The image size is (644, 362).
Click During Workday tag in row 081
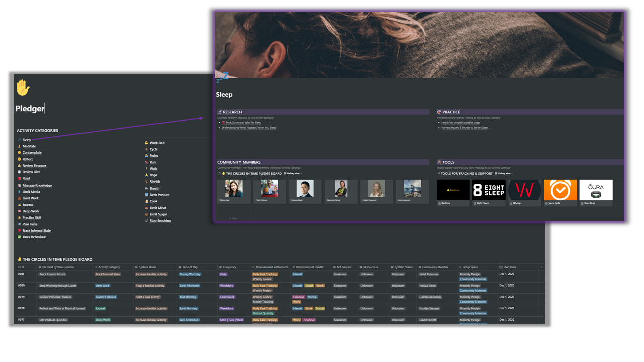190,274
